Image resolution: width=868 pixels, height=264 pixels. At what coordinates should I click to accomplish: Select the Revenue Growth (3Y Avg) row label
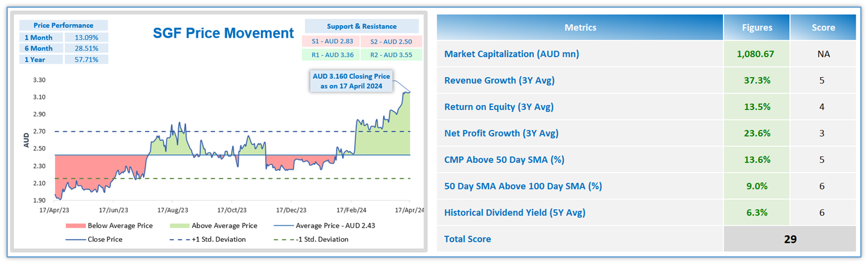point(499,81)
